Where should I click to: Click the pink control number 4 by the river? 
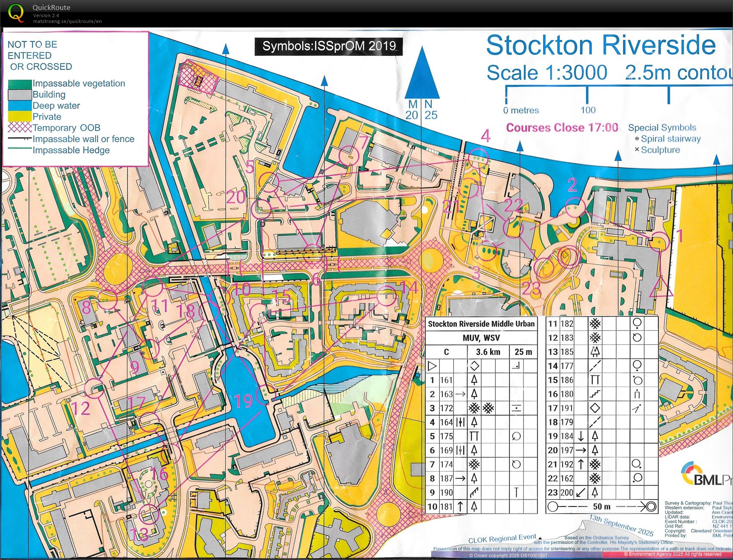coord(485,136)
